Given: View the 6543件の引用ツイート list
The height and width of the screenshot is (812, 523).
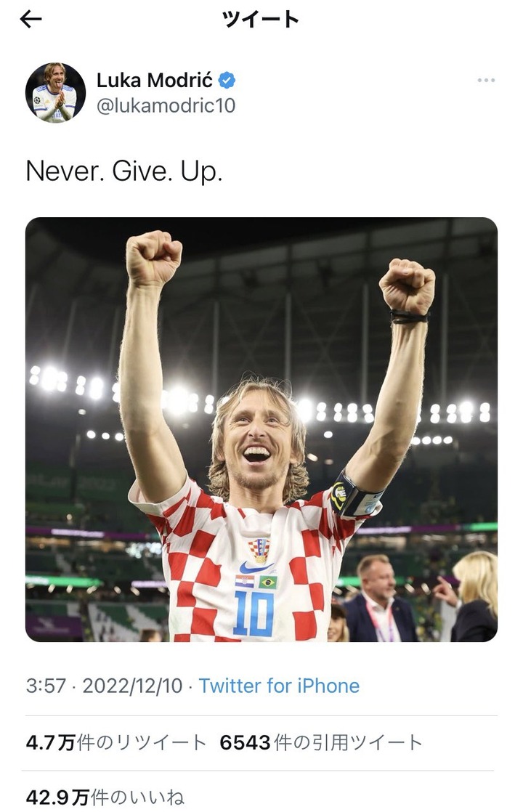Looking at the screenshot, I should 321,742.
